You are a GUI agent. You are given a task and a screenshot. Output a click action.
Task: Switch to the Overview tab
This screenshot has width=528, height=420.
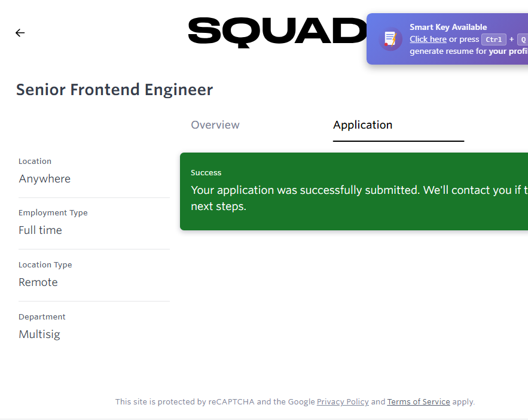click(x=215, y=125)
